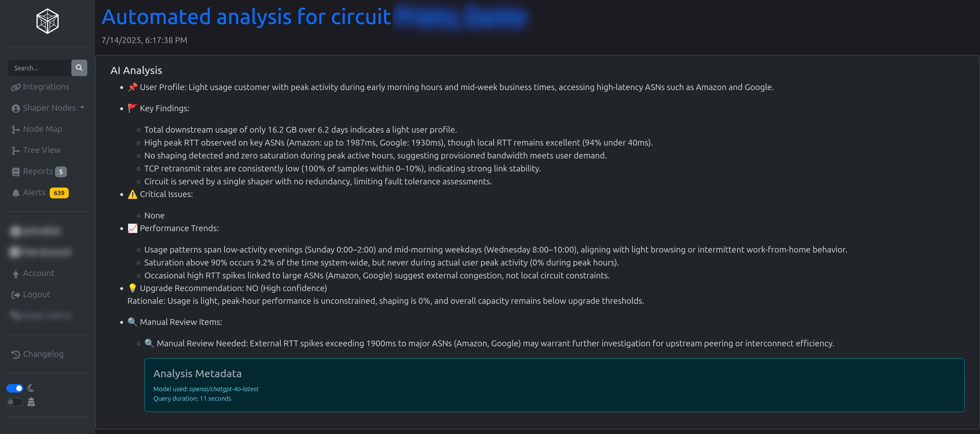Click the Tree View branch icon
980x434 pixels.
pos(16,151)
